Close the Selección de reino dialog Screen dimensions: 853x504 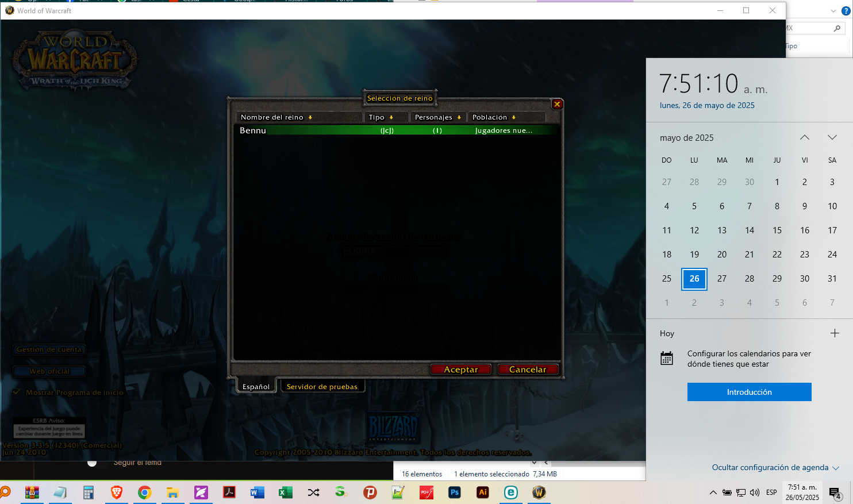(557, 104)
